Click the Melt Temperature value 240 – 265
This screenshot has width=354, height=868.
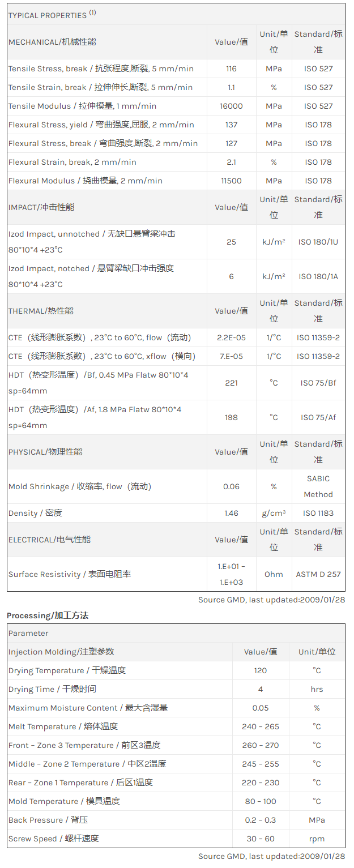coord(261,726)
